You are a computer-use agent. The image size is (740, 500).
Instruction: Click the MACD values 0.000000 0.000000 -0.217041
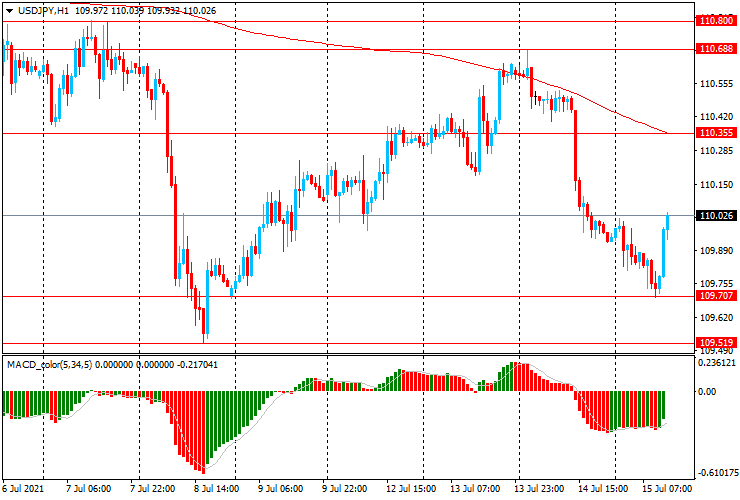pos(157,364)
